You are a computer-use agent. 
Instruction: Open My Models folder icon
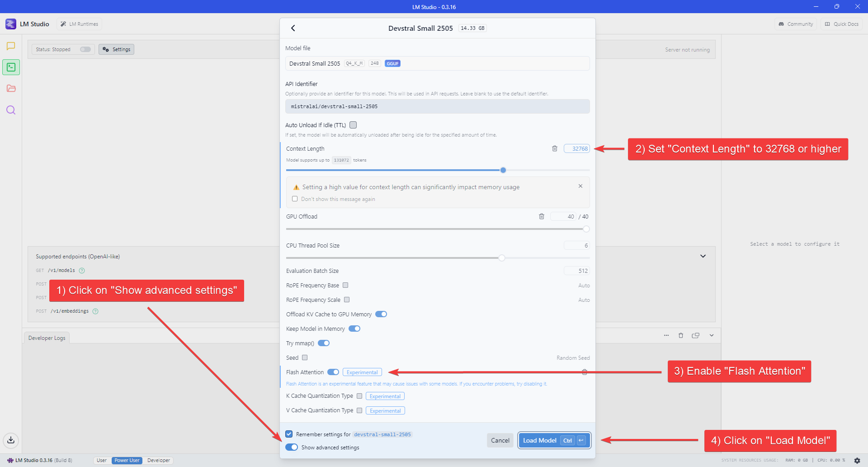(x=11, y=89)
